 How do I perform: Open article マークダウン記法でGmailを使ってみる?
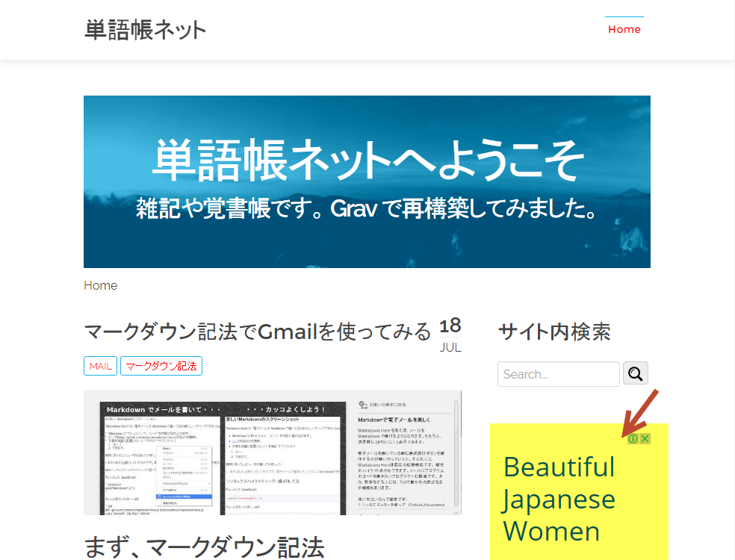[x=258, y=331]
